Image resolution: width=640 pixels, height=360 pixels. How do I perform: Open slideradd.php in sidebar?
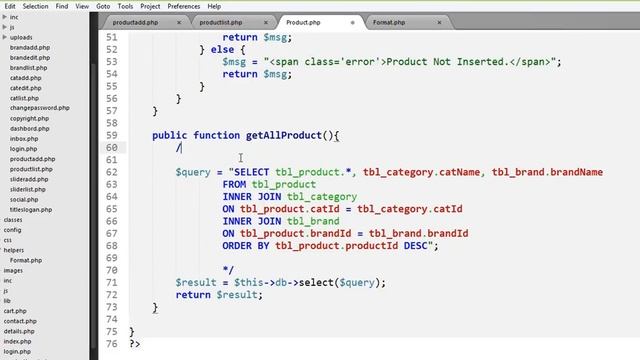(x=29, y=179)
